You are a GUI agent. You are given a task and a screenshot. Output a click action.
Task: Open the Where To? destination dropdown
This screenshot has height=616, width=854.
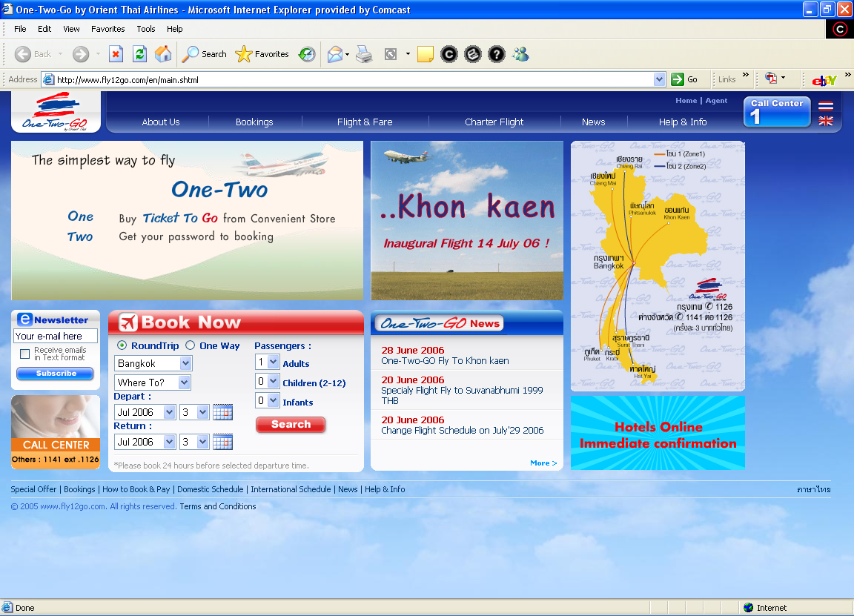pyautogui.click(x=153, y=382)
